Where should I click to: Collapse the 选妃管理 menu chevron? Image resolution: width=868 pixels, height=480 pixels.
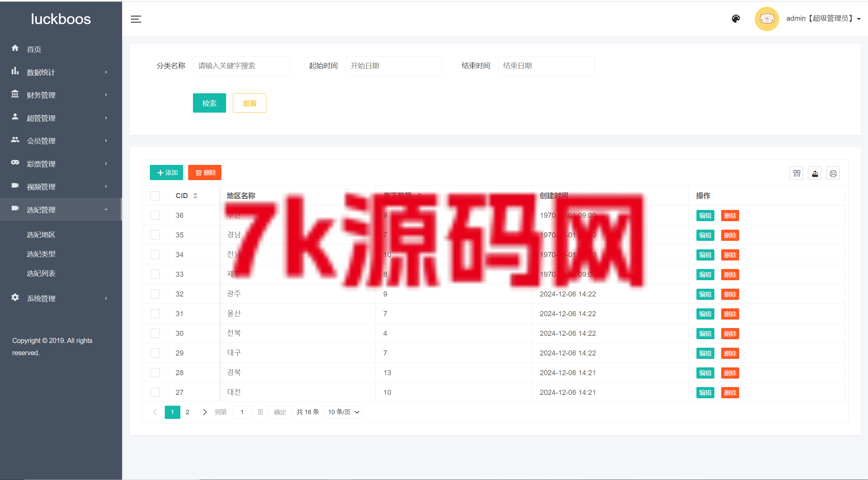pos(106,209)
